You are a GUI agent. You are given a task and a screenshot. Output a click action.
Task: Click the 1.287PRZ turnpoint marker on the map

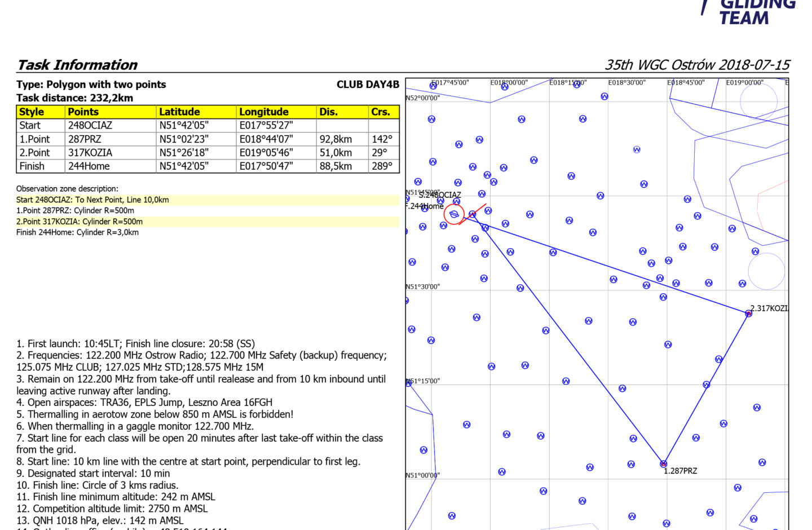coord(663,463)
